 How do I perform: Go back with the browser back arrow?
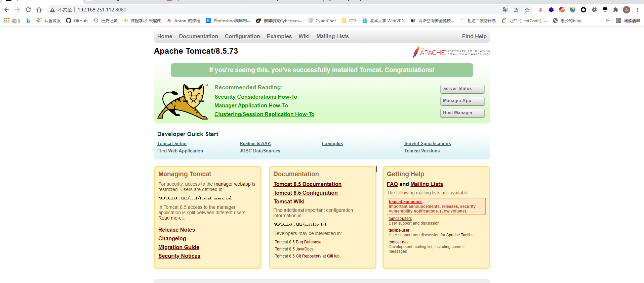coord(7,10)
